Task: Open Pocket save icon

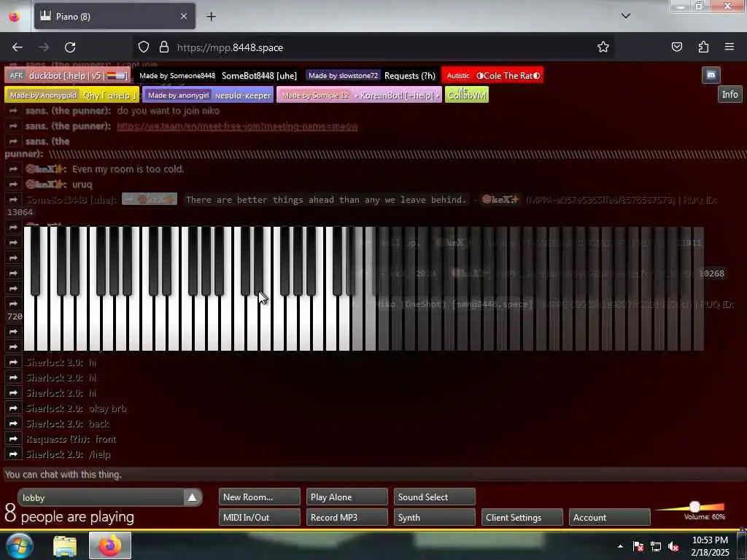Action: (676, 47)
